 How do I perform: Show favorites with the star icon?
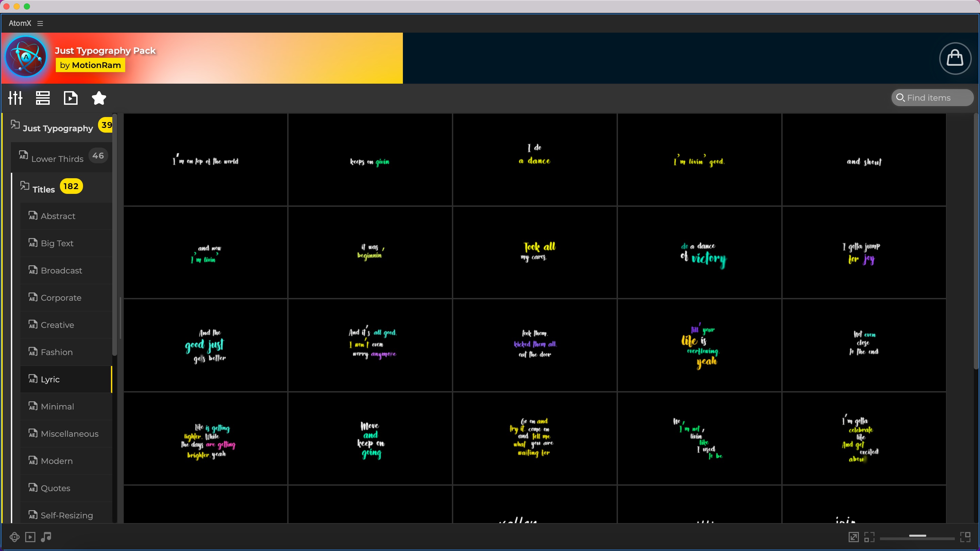pos(99,98)
